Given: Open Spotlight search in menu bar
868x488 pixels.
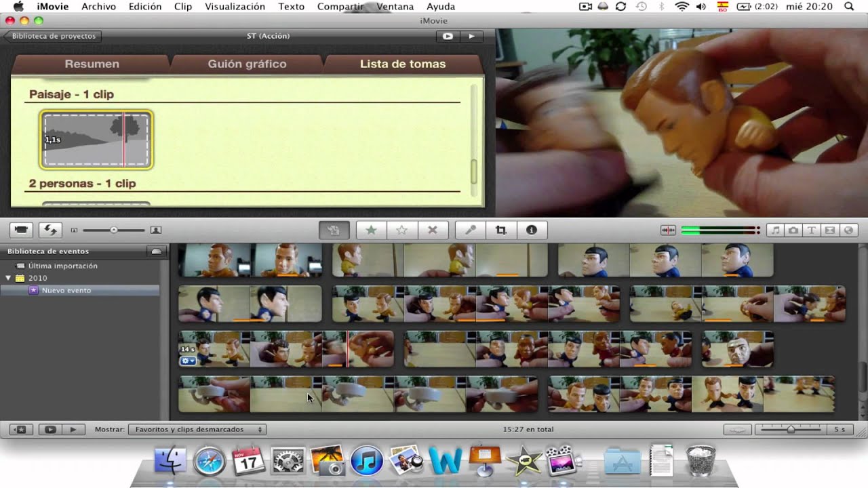Looking at the screenshot, I should click(x=850, y=7).
